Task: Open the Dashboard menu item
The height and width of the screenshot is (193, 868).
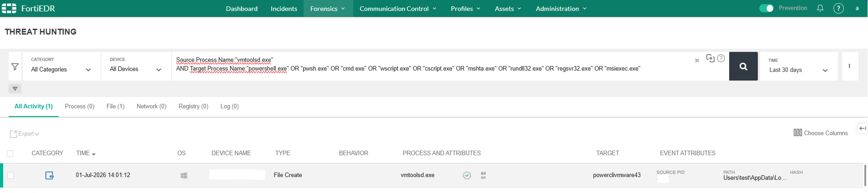Action: click(x=242, y=9)
